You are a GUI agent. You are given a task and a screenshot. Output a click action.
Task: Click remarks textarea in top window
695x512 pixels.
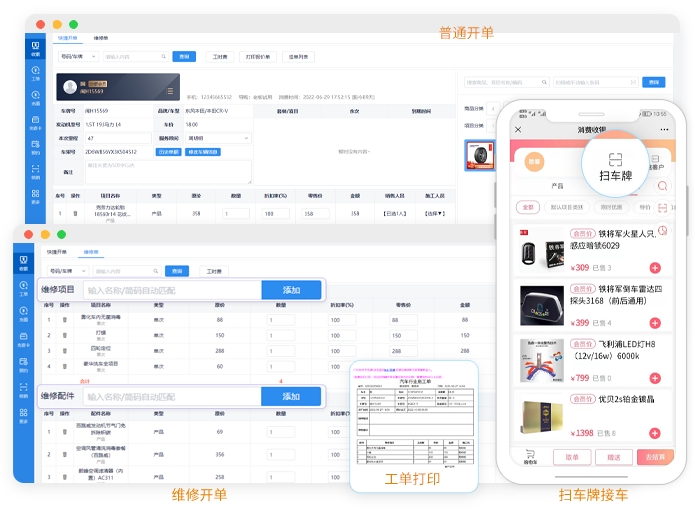[168, 172]
